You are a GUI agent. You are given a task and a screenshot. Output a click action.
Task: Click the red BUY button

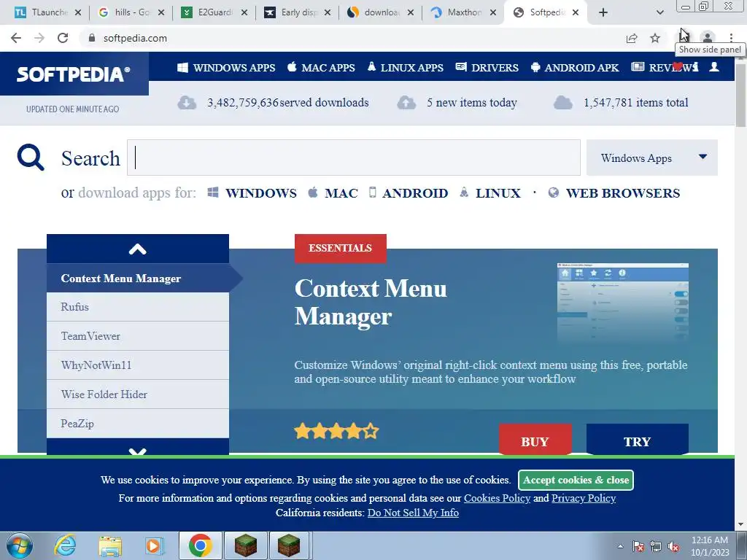[535, 440]
